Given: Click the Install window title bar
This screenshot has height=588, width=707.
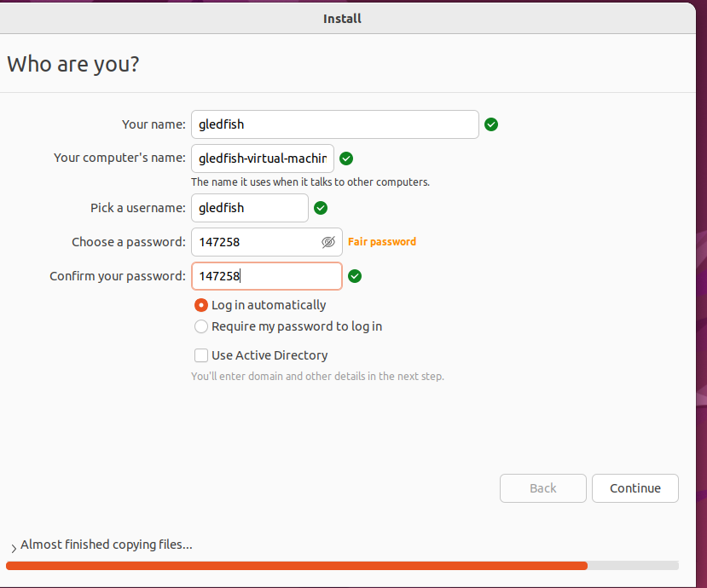Looking at the screenshot, I should pyautogui.click(x=343, y=18).
